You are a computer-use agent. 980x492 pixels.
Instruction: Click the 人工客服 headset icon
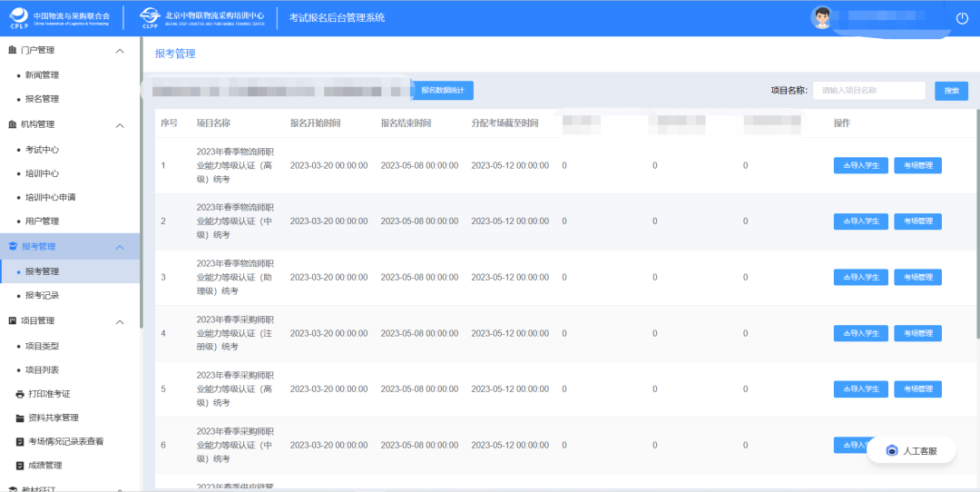tap(892, 451)
